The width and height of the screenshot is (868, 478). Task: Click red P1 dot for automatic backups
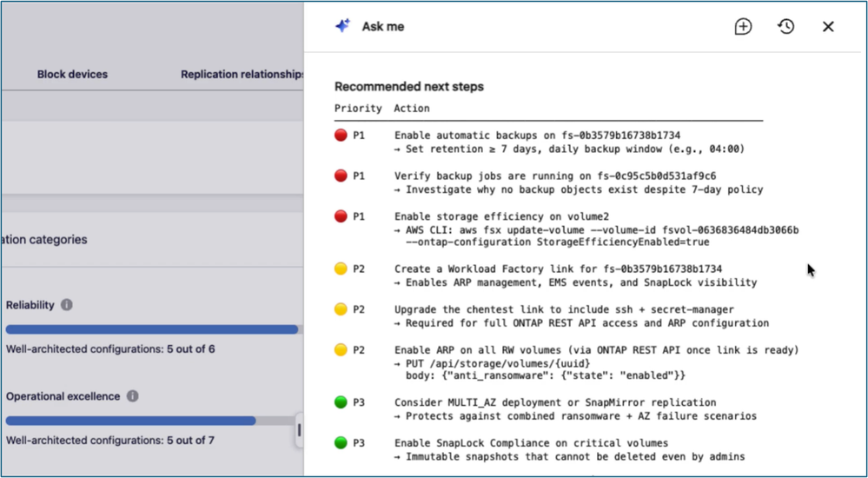341,136
